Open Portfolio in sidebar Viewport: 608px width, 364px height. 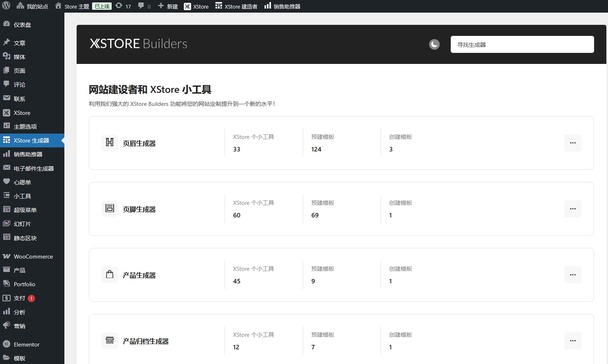click(32, 284)
